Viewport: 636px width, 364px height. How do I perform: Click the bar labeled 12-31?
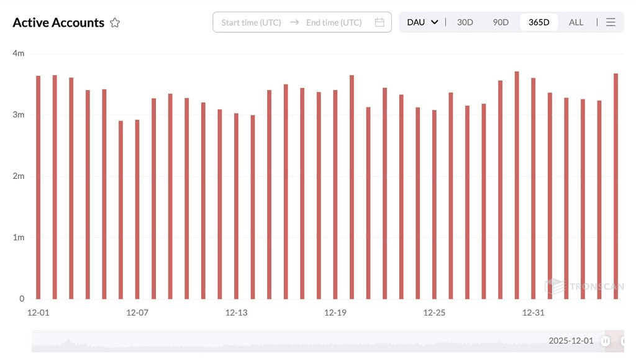pos(533,188)
